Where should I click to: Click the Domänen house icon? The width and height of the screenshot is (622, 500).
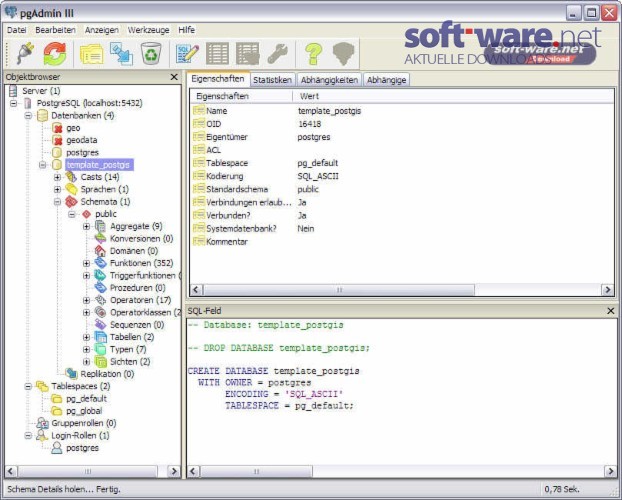click(100, 251)
